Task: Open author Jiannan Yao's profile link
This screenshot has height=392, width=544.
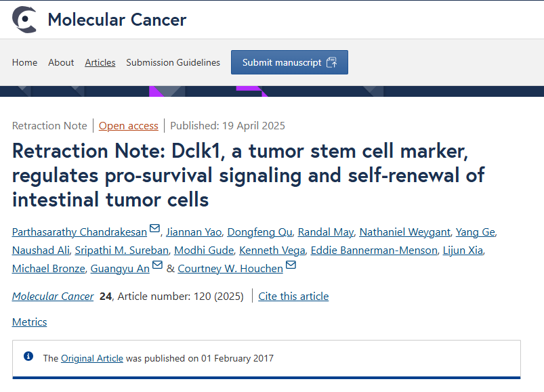Action: (194, 232)
